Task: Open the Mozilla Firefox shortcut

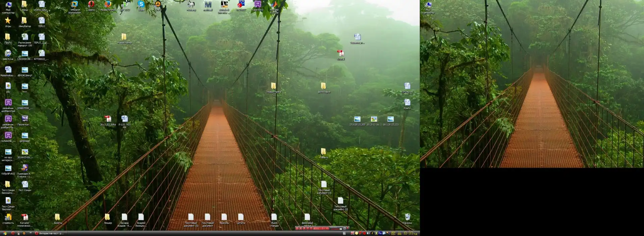Action: tap(108, 6)
